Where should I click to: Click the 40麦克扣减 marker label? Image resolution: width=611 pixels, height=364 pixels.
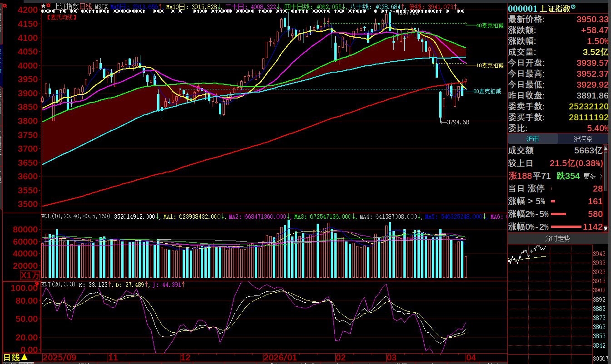coord(490,26)
